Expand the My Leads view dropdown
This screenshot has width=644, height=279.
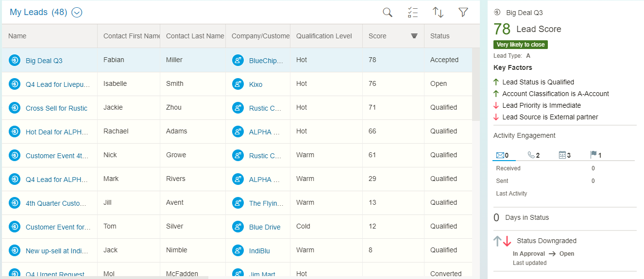[x=77, y=13]
